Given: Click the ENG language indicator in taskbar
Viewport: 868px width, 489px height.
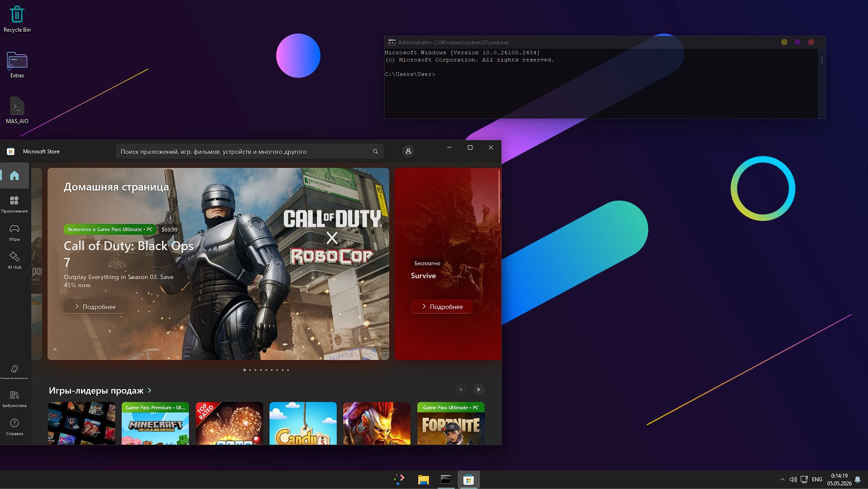Looking at the screenshot, I should click(x=817, y=480).
